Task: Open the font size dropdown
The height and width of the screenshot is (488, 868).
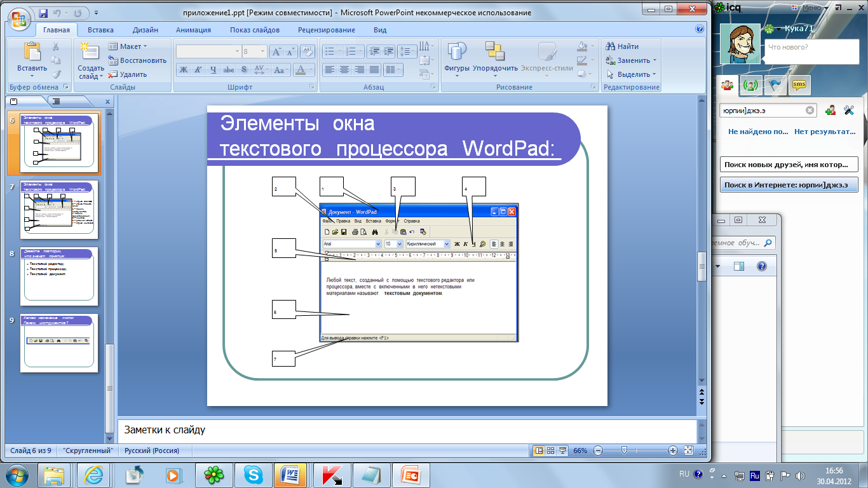Action: tap(264, 51)
